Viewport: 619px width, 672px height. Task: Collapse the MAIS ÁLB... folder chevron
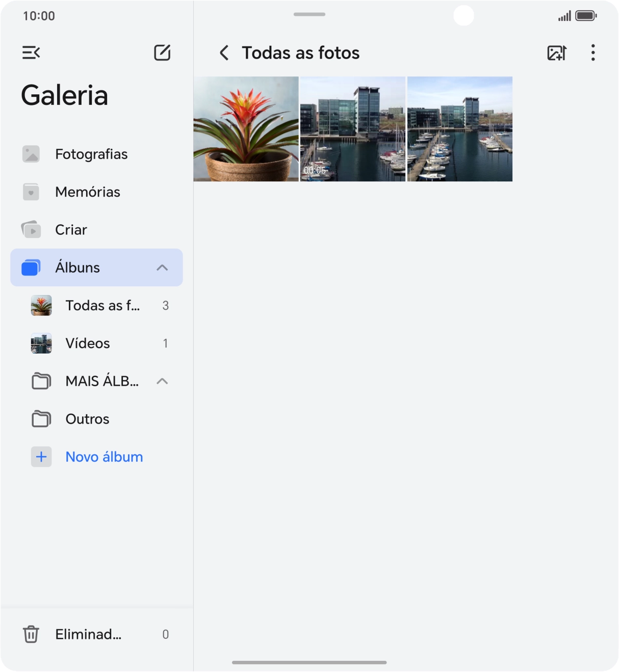pos(162,382)
